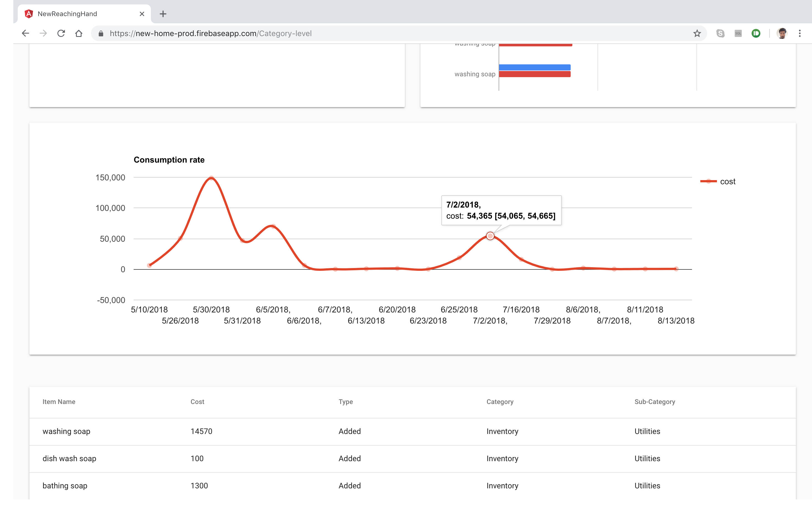
Task: Click the browser back arrow
Action: [x=25, y=33]
